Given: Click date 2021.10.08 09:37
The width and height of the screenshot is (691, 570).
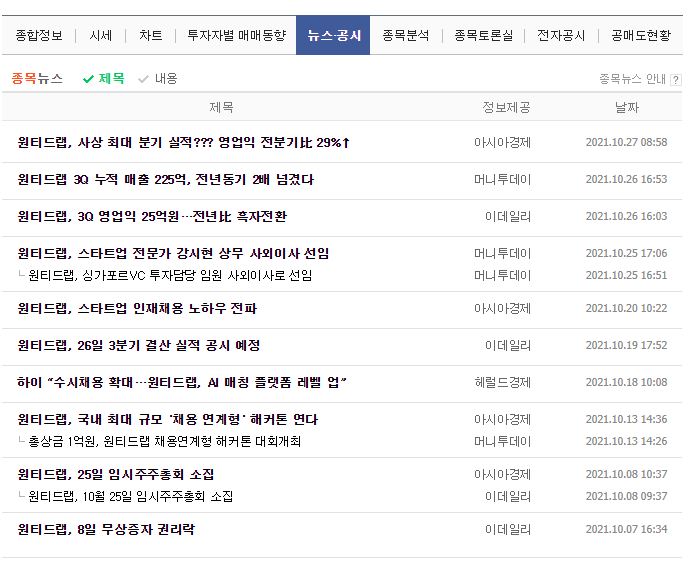Looking at the screenshot, I should [626, 496].
